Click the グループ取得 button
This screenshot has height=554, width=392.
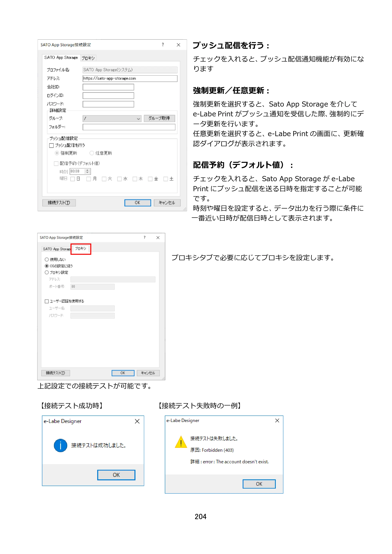click(159, 118)
